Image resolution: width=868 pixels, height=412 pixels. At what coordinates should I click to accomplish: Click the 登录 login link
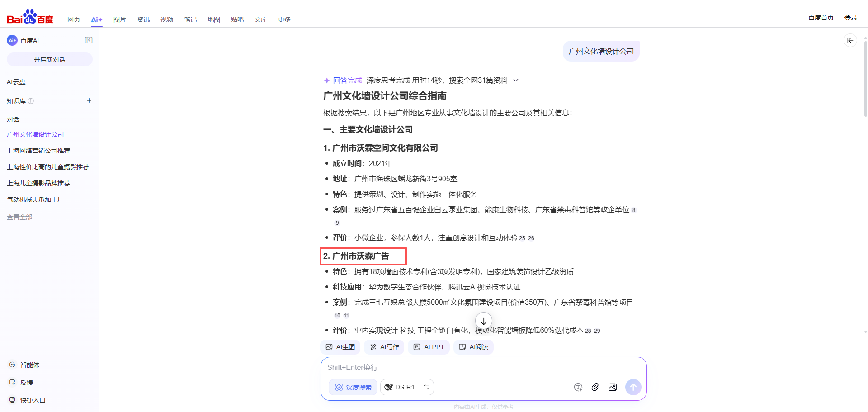tap(850, 18)
